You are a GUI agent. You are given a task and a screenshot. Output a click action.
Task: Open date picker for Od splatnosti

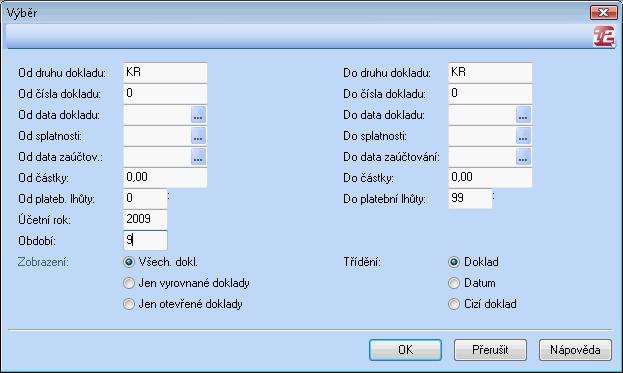(x=198, y=136)
